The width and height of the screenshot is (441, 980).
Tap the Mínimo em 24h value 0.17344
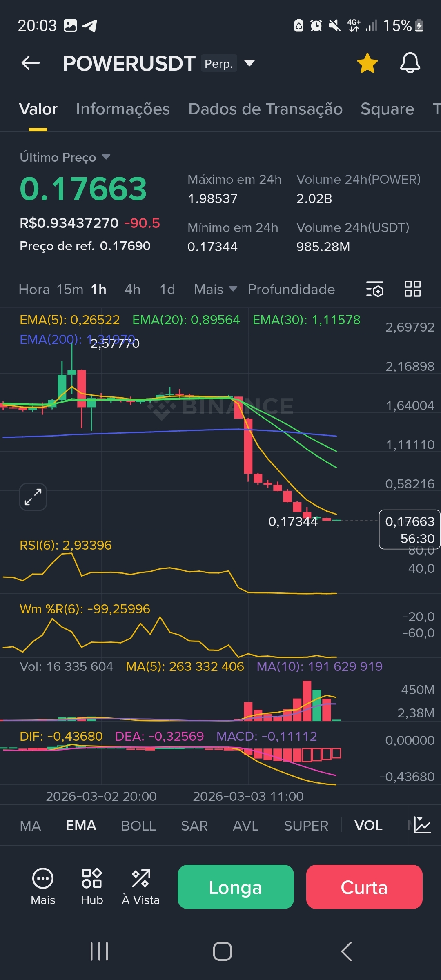point(212,247)
